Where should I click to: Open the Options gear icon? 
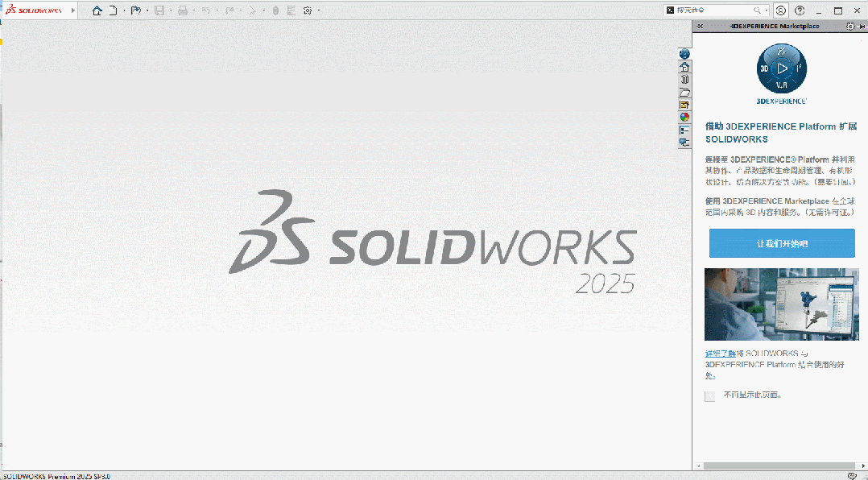[x=308, y=10]
